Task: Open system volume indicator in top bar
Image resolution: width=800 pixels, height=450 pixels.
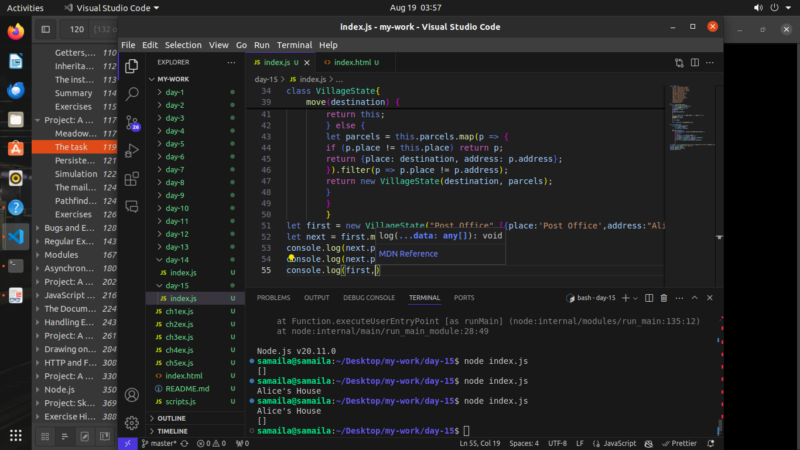Action: (x=758, y=8)
